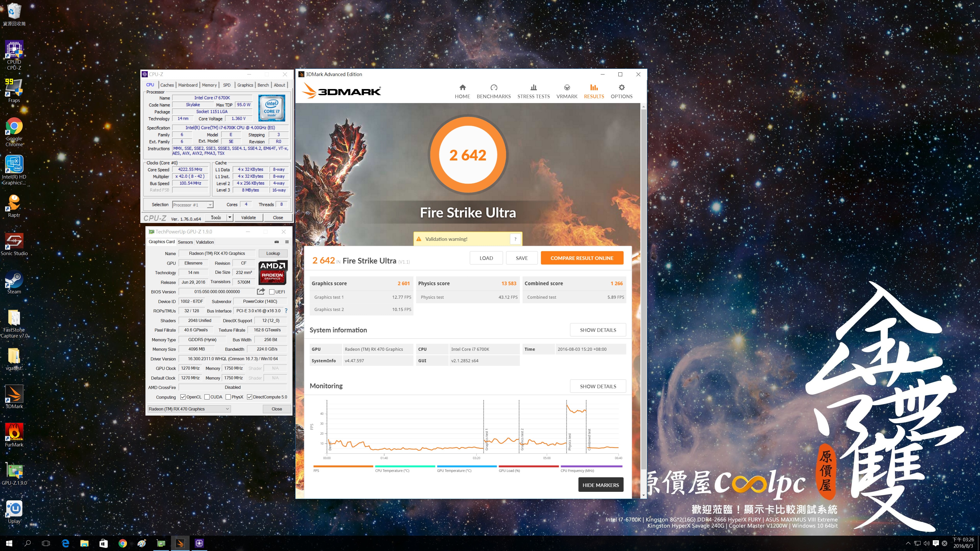The image size is (980, 551).
Task: Open the GPU-Z hamburger menu icon
Action: [x=287, y=242]
